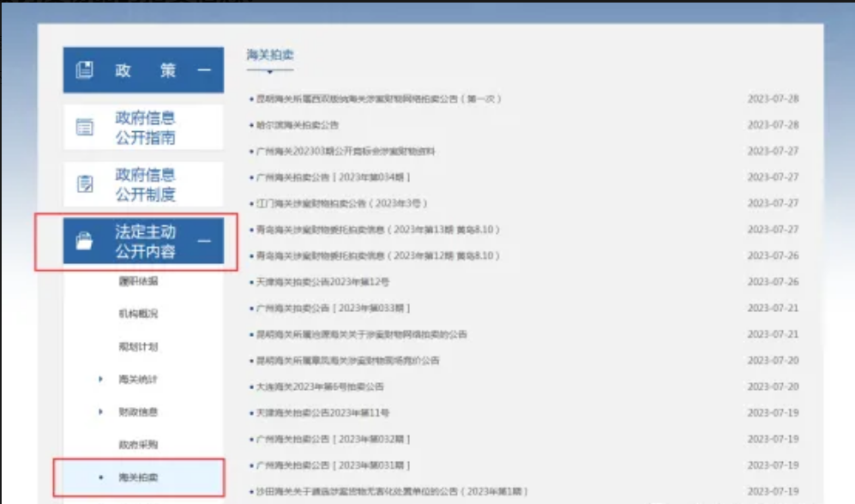Screen dimensions: 855x504
Task: Open 青岛海关 2023年第13期 黄岛8.10 notice
Action: click(378, 230)
